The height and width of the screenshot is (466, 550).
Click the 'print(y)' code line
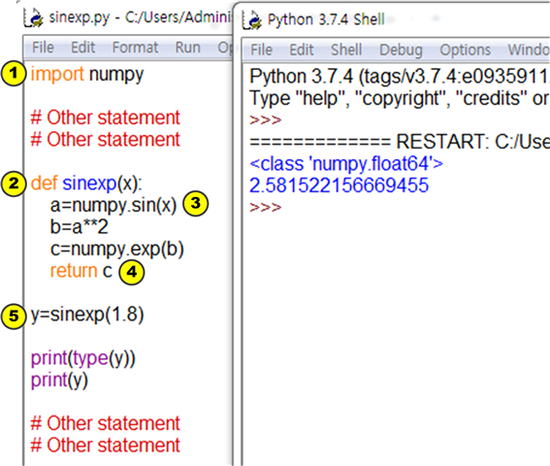tap(60, 380)
